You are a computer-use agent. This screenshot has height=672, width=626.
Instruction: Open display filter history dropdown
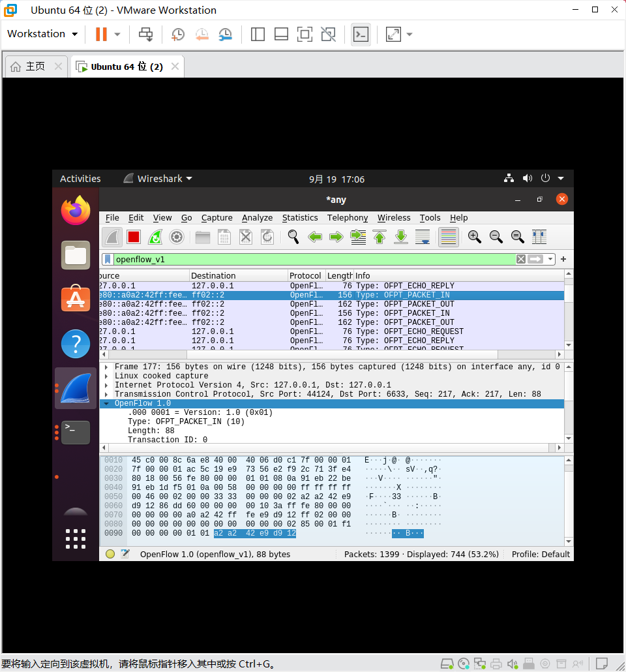pyautogui.click(x=550, y=259)
